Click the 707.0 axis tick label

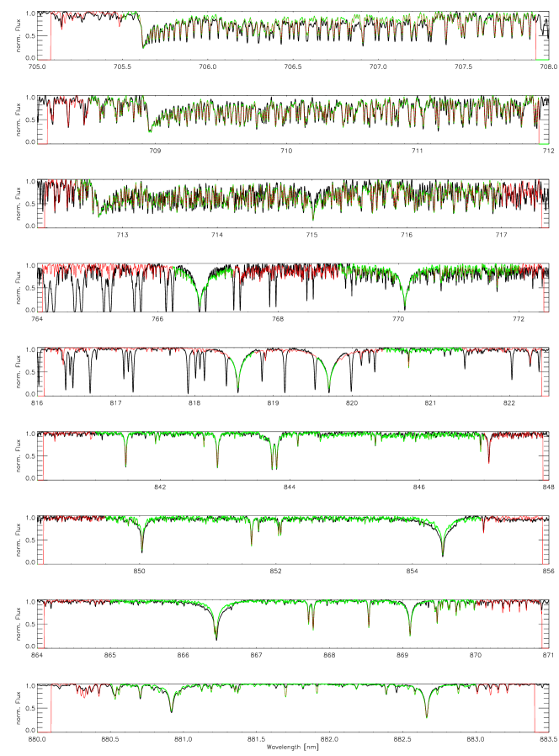pyautogui.click(x=378, y=67)
